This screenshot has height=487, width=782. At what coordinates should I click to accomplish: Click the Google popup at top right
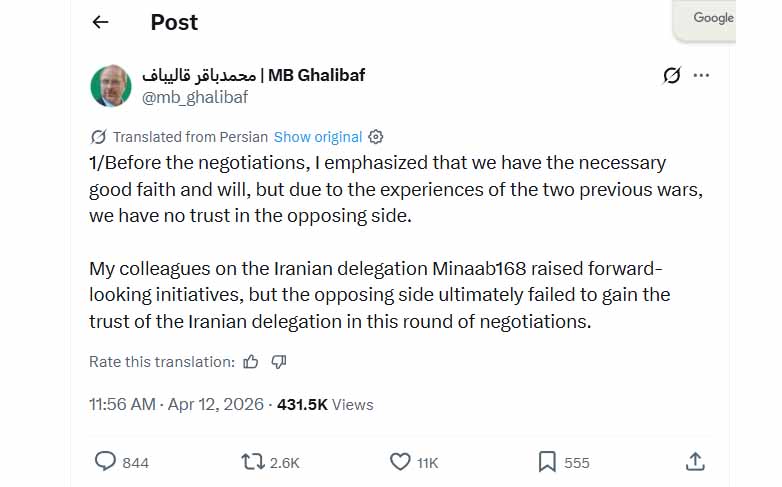(x=712, y=18)
